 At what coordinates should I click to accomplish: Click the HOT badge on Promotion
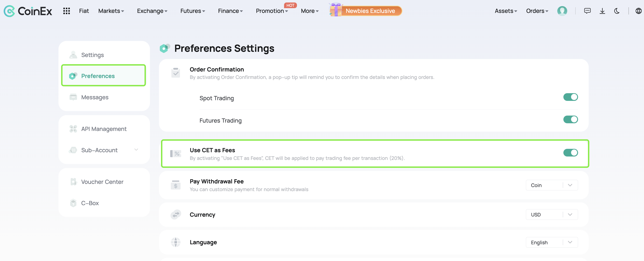click(x=290, y=5)
